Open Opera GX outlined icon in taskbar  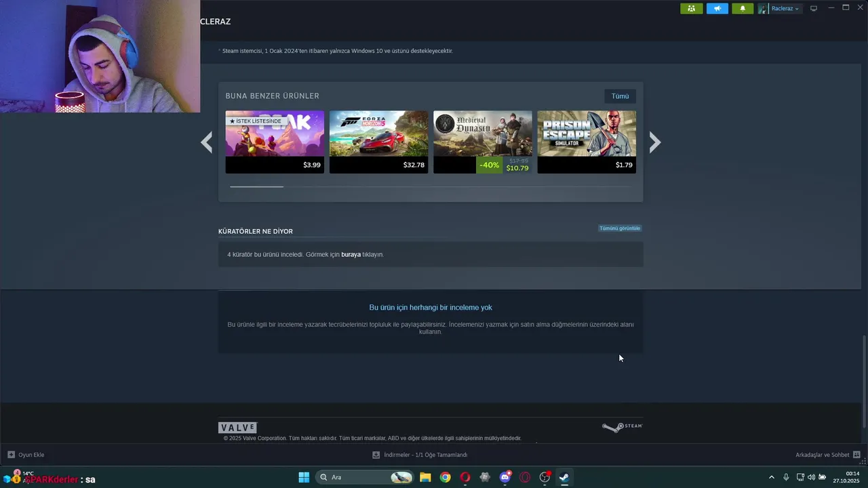(525, 477)
